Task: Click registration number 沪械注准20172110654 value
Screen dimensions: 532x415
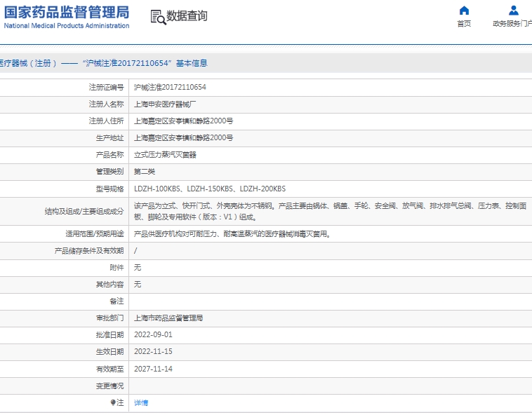Action: [170, 88]
